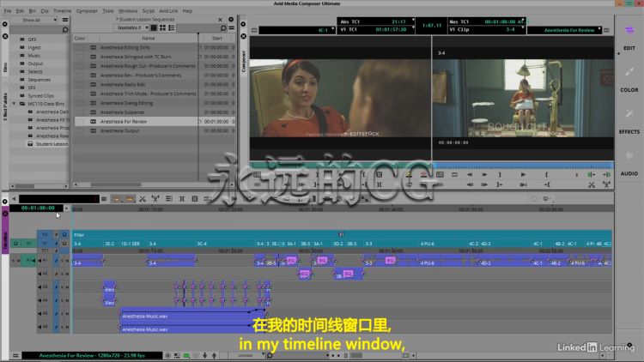Screen dimensions: 644x362
Task: Open the Effects workspace
Action: pyautogui.click(x=629, y=121)
